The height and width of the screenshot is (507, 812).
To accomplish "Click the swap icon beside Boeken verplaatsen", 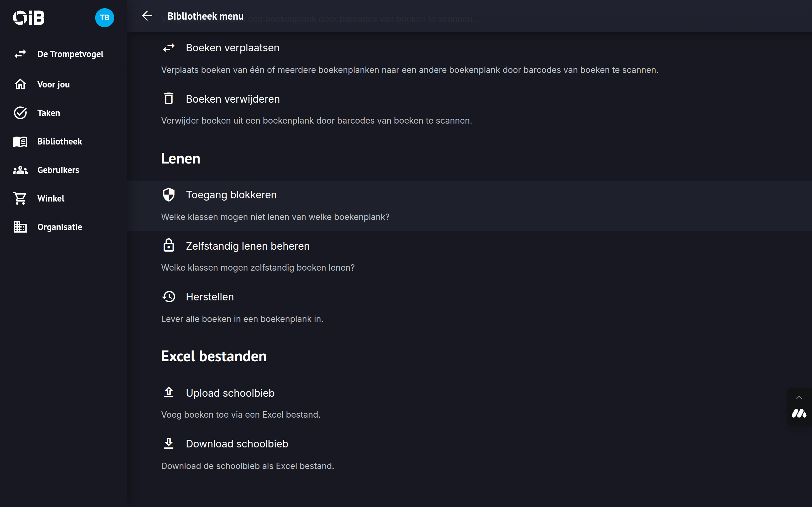I will 169,48.
